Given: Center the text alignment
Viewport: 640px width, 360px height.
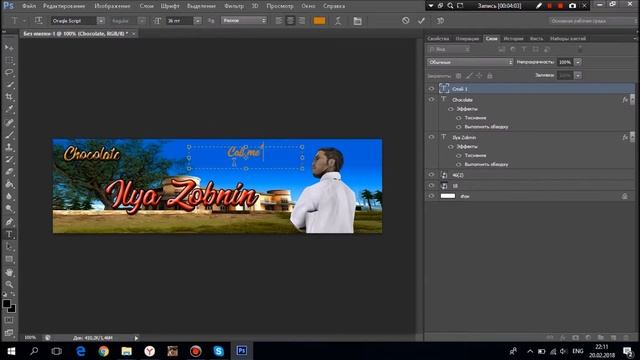Looking at the screenshot, I should click(x=290, y=21).
